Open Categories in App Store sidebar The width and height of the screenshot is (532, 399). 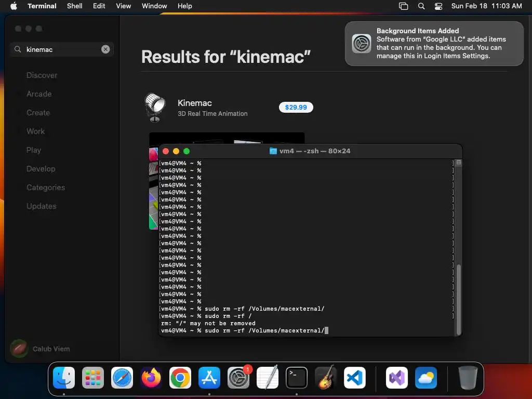pos(46,187)
